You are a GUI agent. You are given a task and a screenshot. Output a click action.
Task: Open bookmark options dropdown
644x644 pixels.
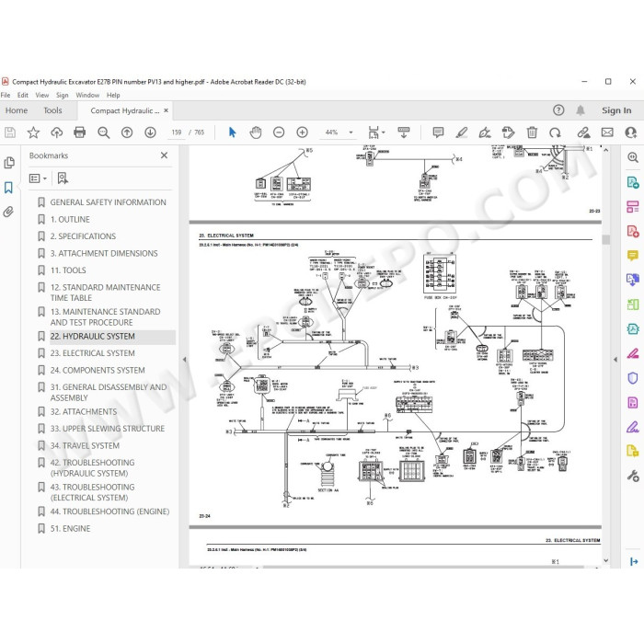coord(38,178)
